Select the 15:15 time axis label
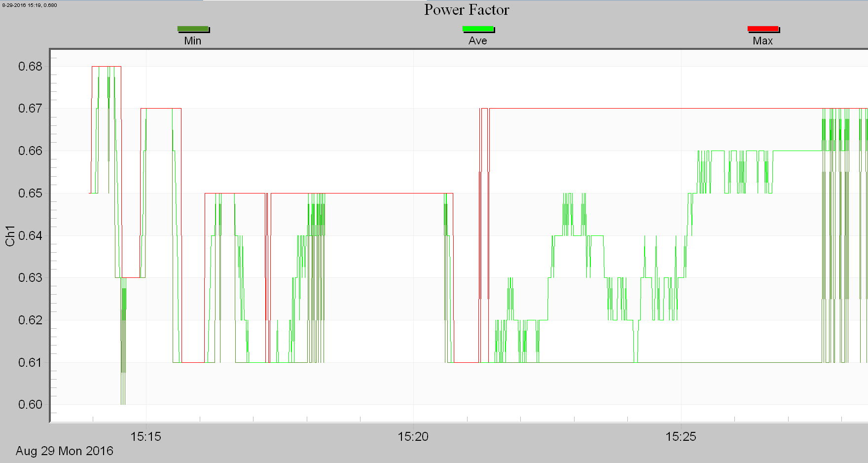 145,437
